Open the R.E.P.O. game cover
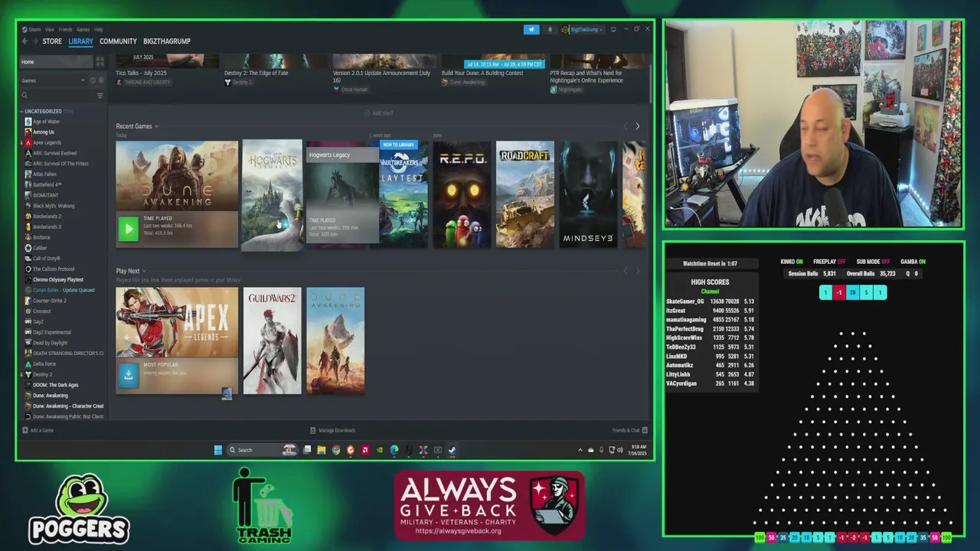The height and width of the screenshot is (551, 980). [462, 194]
